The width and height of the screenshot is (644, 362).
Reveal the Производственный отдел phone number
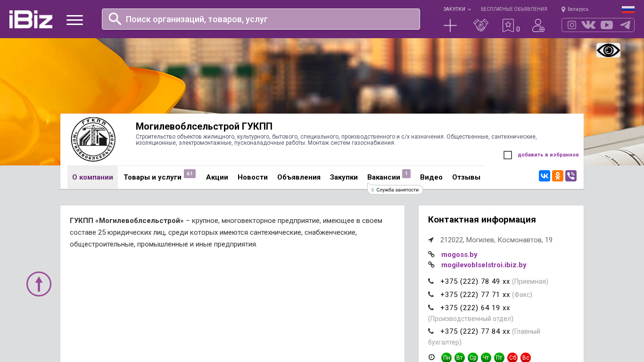(475, 308)
